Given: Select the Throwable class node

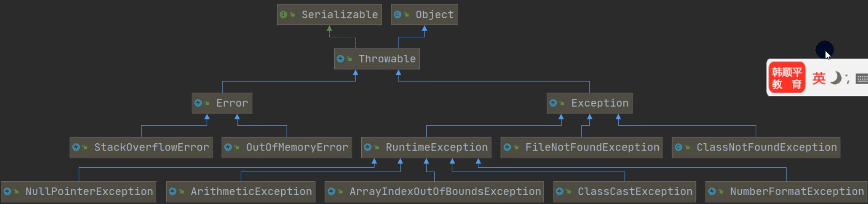Looking at the screenshot, I should tap(377, 59).
